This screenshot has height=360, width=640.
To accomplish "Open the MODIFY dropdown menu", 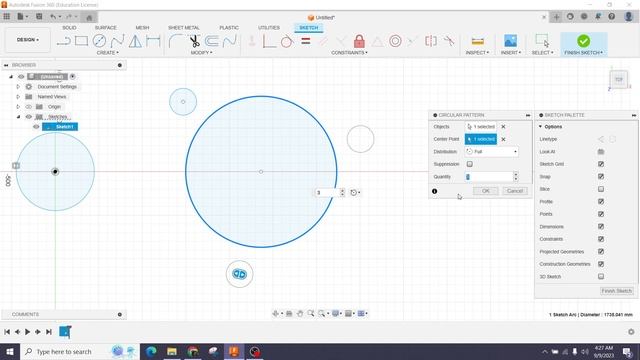I will point(201,53).
